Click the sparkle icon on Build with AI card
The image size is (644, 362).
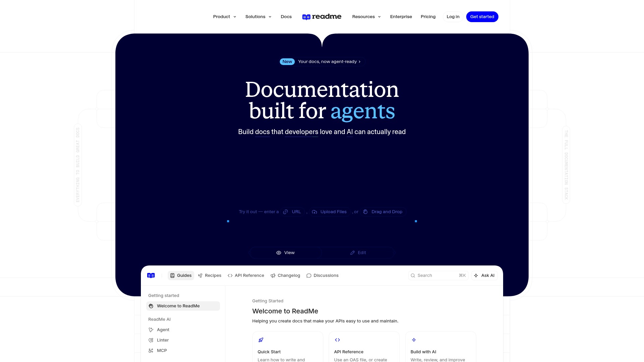click(414, 340)
